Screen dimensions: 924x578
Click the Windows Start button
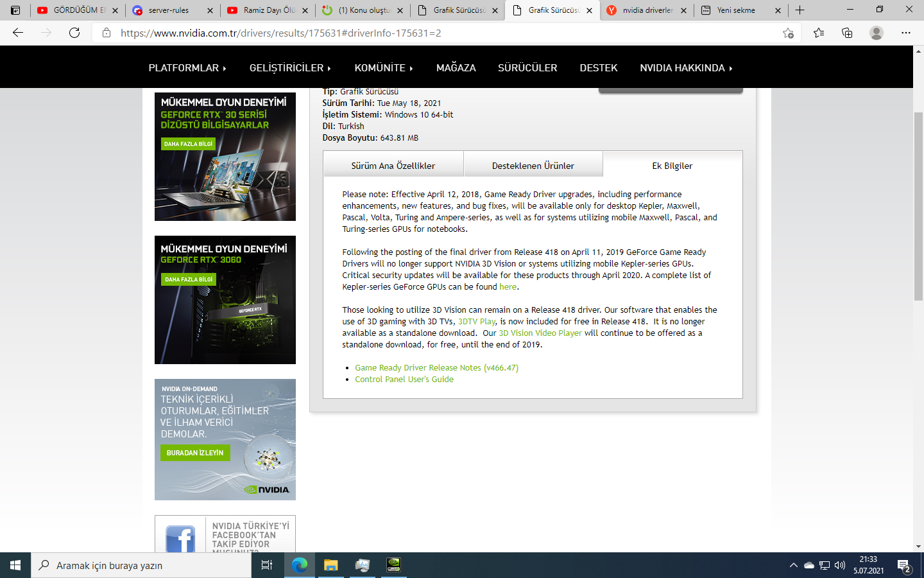coord(15,565)
